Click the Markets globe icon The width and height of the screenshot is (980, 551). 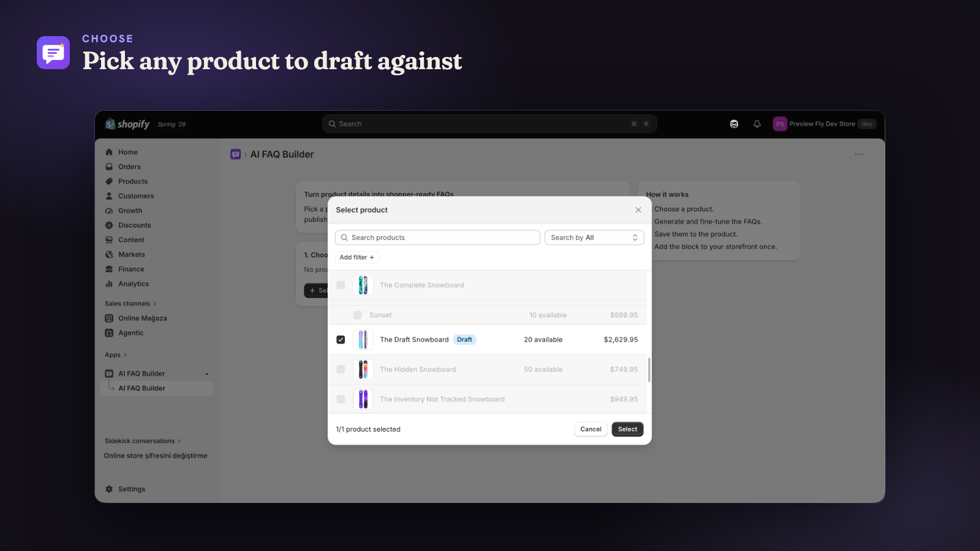click(x=109, y=255)
